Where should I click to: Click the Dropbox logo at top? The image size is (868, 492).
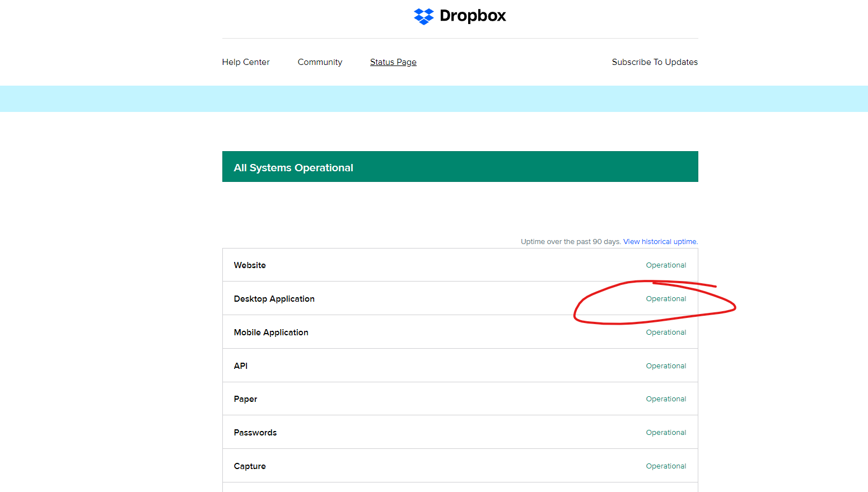(x=460, y=16)
